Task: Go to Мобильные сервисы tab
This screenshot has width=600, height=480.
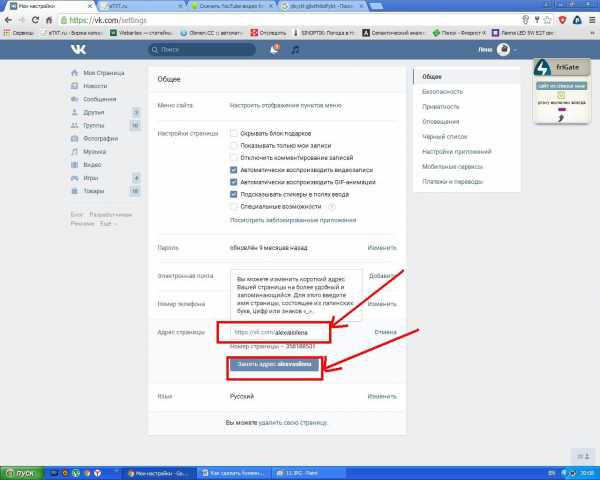Action: tap(452, 167)
